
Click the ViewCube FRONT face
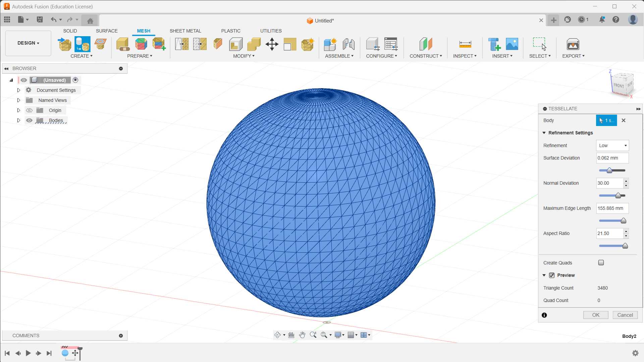point(619,85)
